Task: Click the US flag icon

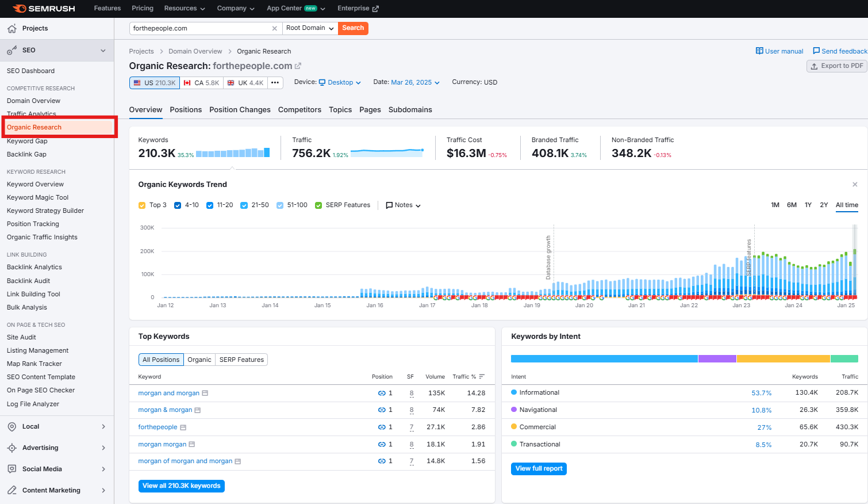Action: [x=137, y=83]
